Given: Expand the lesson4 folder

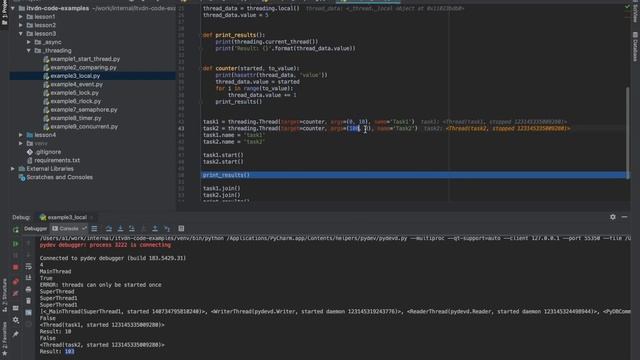Looking at the screenshot, I should click(x=21, y=135).
